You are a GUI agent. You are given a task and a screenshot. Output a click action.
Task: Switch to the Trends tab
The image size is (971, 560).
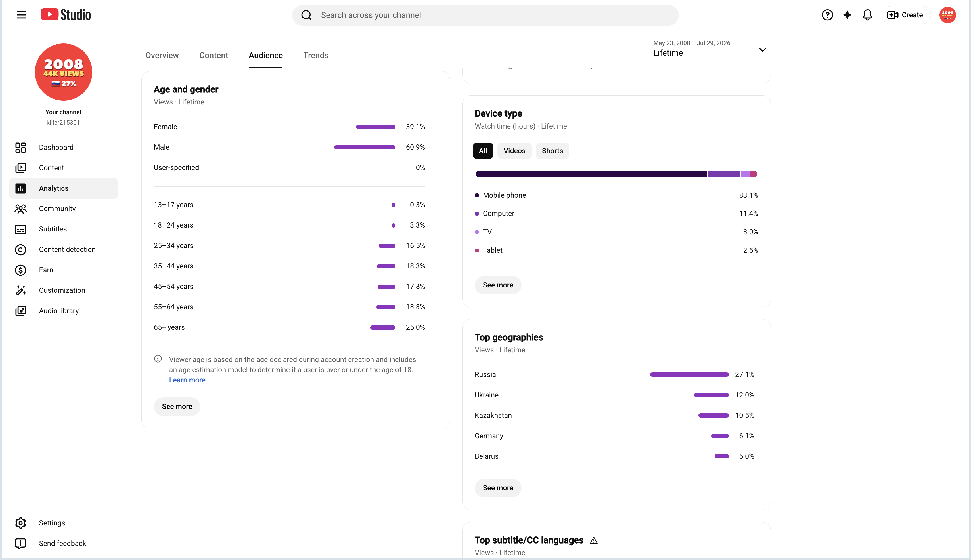316,55
